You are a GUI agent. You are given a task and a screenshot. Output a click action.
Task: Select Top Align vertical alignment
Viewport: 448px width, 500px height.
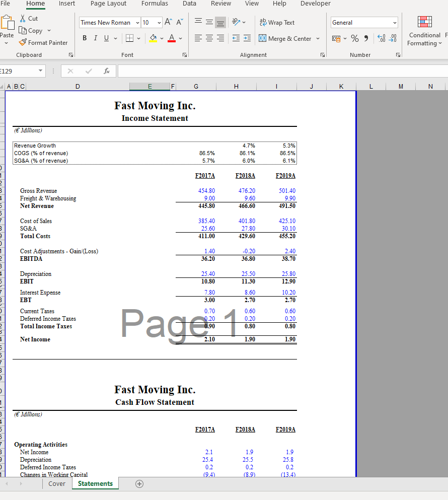198,22
